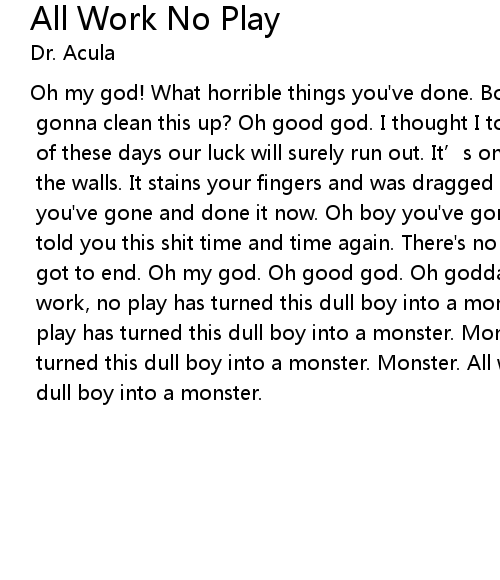500x580 pixels.
Task: Click the line beginning 'got to end. Oh my god'
Action: [x=268, y=273]
